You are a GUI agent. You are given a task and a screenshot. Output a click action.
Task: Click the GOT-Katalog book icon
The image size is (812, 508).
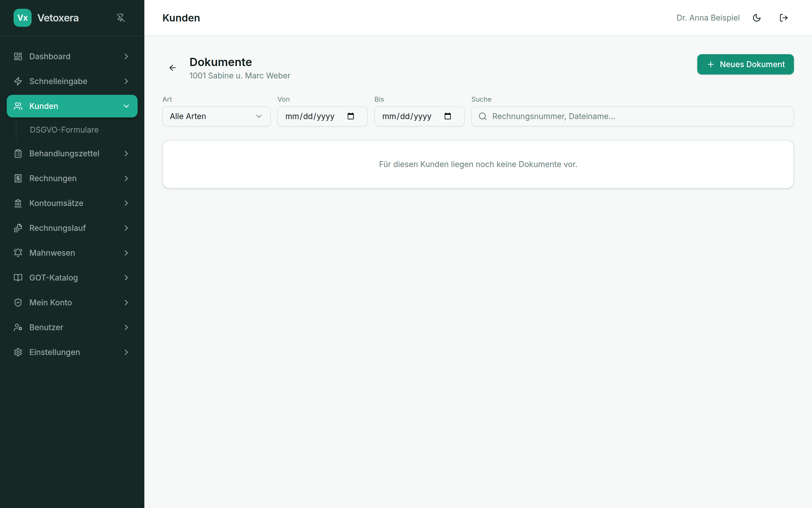pyautogui.click(x=18, y=278)
